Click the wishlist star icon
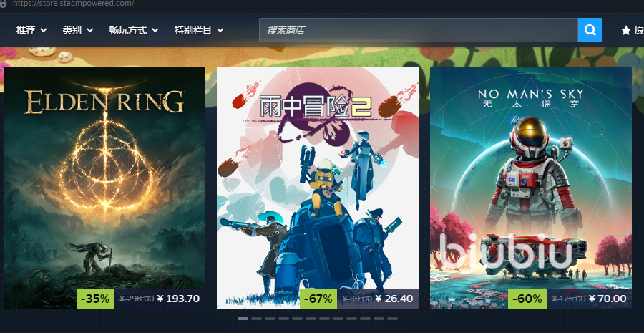Image resolution: width=644 pixels, height=333 pixels. [626, 30]
